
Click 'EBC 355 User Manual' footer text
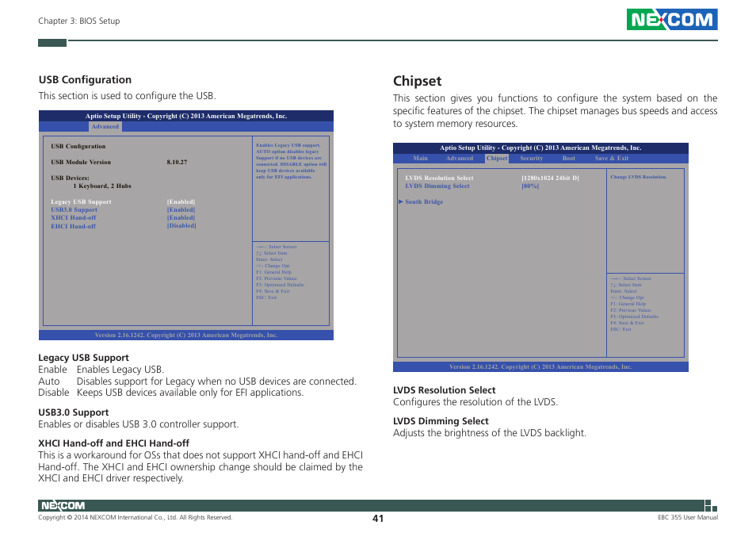click(688, 518)
